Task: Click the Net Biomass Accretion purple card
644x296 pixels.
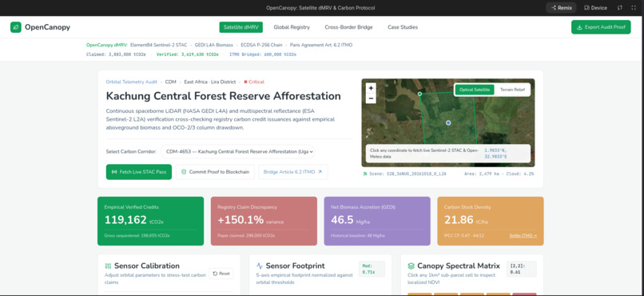Action: click(x=377, y=221)
